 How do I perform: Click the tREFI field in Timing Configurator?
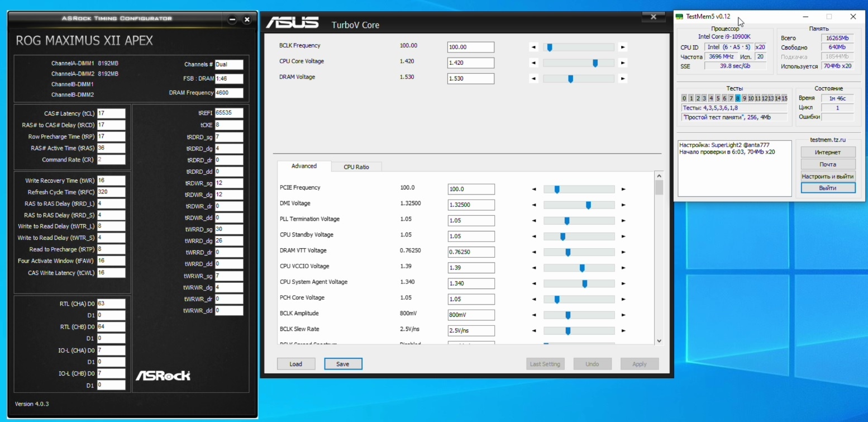[x=229, y=113]
